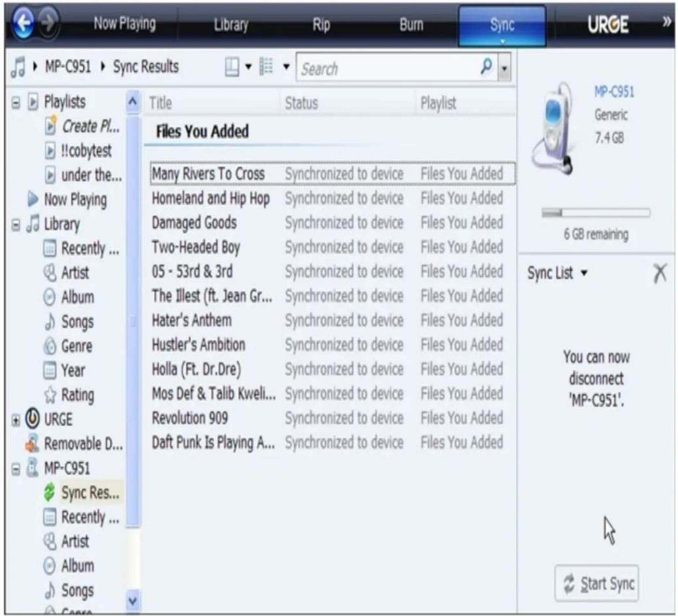
Task: Click the MP-C951 device name link
Action: tap(614, 92)
